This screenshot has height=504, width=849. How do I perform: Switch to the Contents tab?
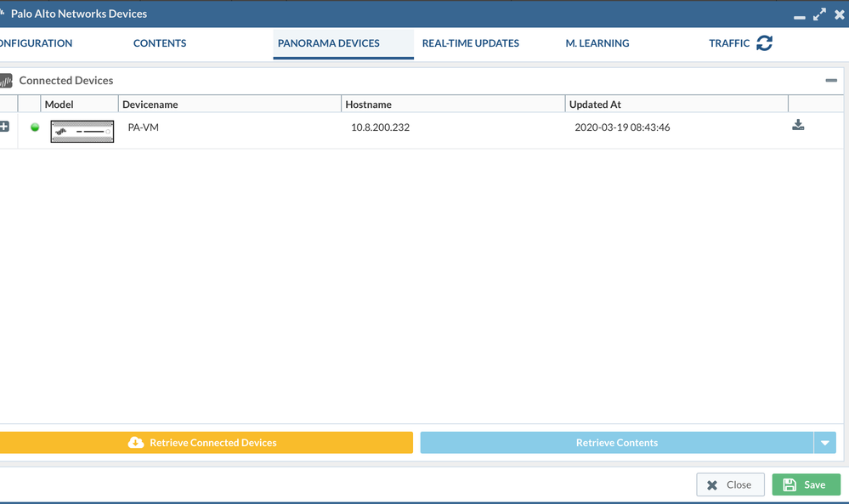pos(160,43)
